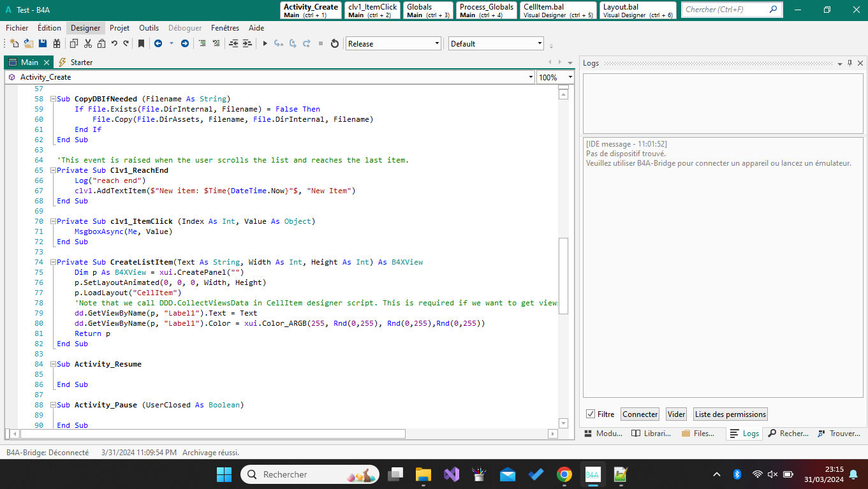Decrease indent of selected code

(x=233, y=43)
